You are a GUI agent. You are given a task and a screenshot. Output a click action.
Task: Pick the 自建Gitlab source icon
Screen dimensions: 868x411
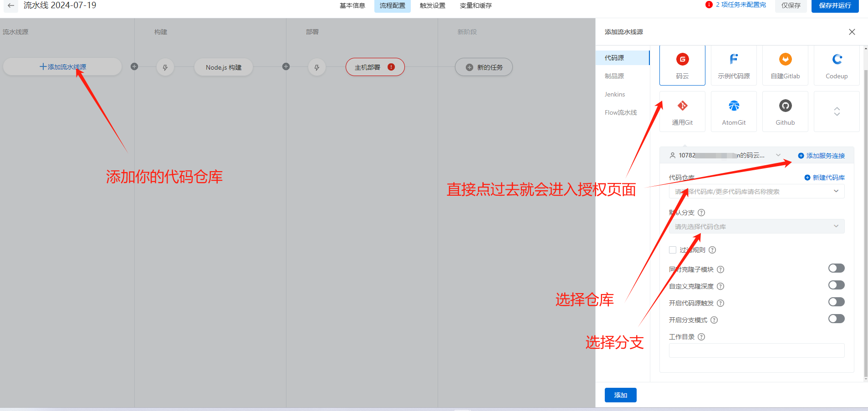(x=785, y=60)
